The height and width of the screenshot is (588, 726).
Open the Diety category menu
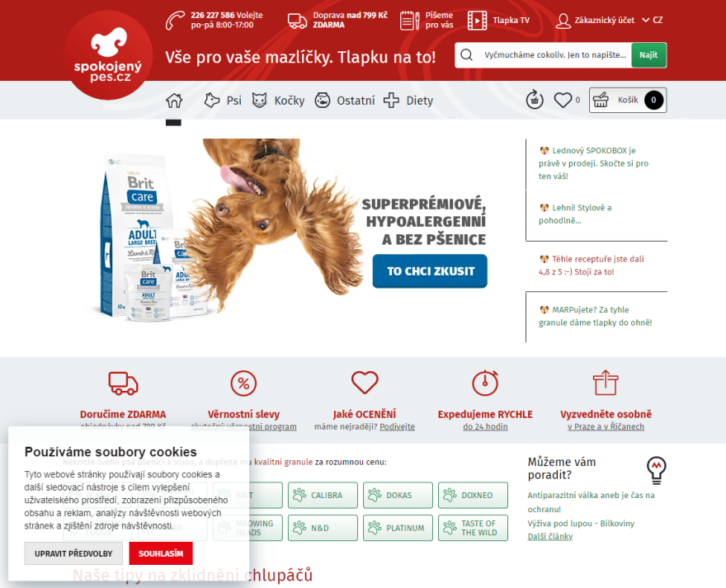[408, 101]
